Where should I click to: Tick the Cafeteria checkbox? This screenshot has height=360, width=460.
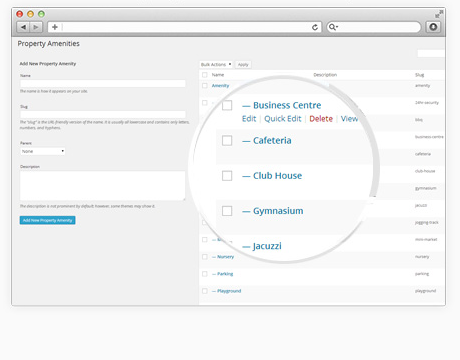click(x=227, y=140)
